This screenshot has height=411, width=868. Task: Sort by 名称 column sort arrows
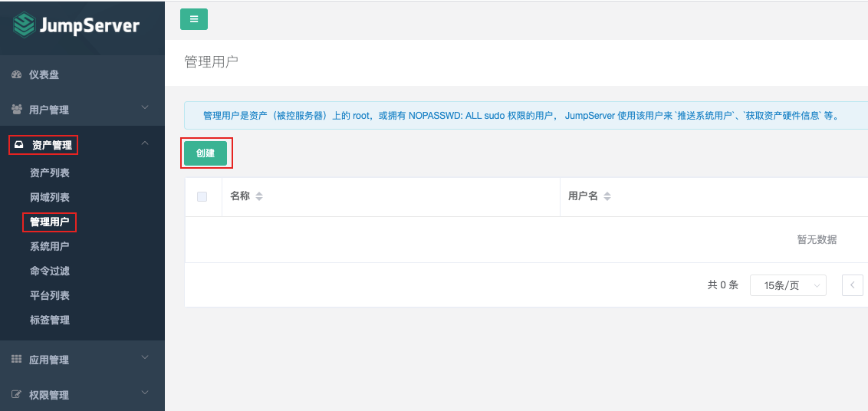pyautogui.click(x=259, y=196)
